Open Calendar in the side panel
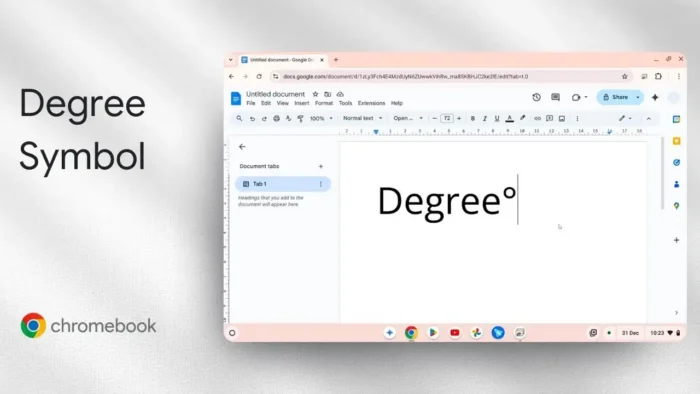Image resolution: width=700 pixels, height=394 pixels. 676,119
